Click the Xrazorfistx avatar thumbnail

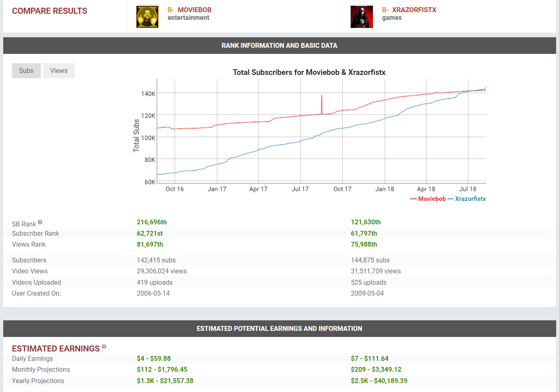(x=362, y=17)
